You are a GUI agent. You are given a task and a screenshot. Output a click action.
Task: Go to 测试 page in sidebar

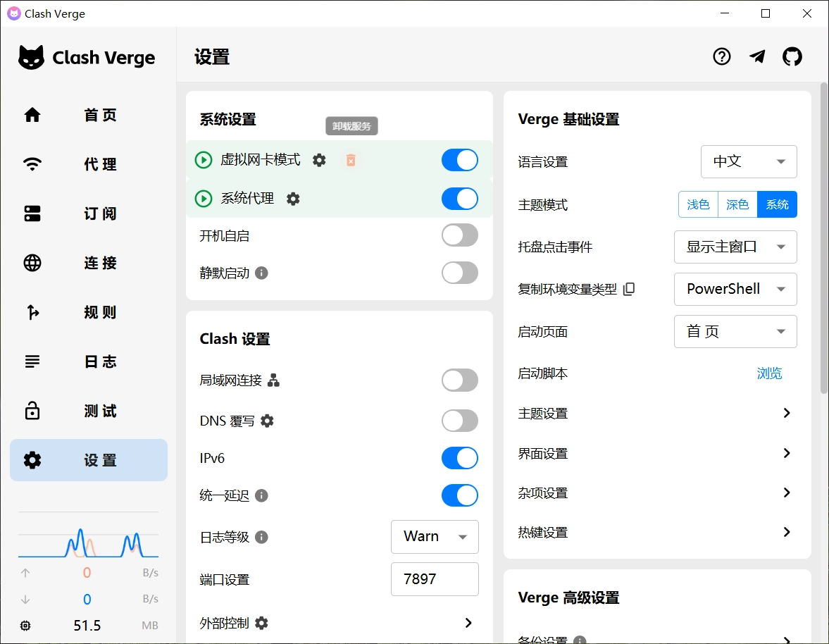(89, 411)
